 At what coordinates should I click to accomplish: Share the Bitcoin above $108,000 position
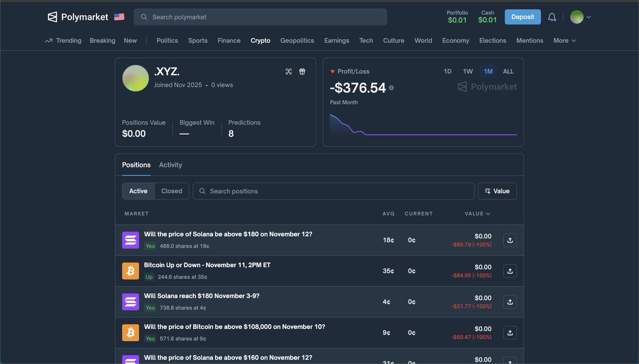[x=510, y=333]
